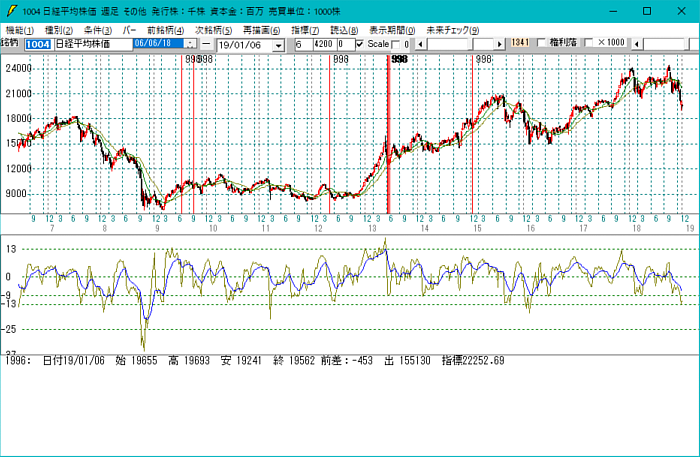
Task: Enable the 権利落 checkbox
Action: click(x=541, y=44)
